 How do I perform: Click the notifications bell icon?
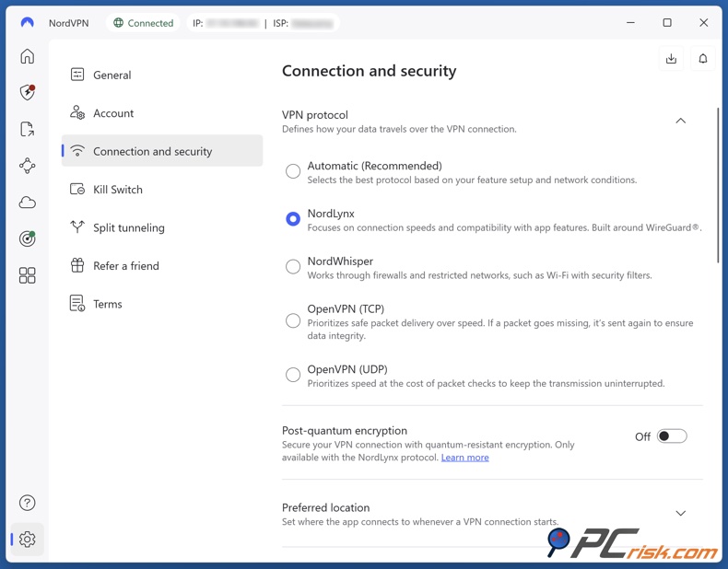(703, 59)
